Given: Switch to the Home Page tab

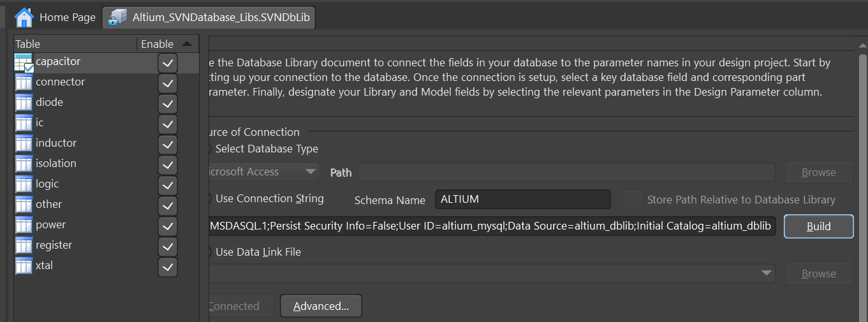Looking at the screenshot, I should (x=55, y=17).
